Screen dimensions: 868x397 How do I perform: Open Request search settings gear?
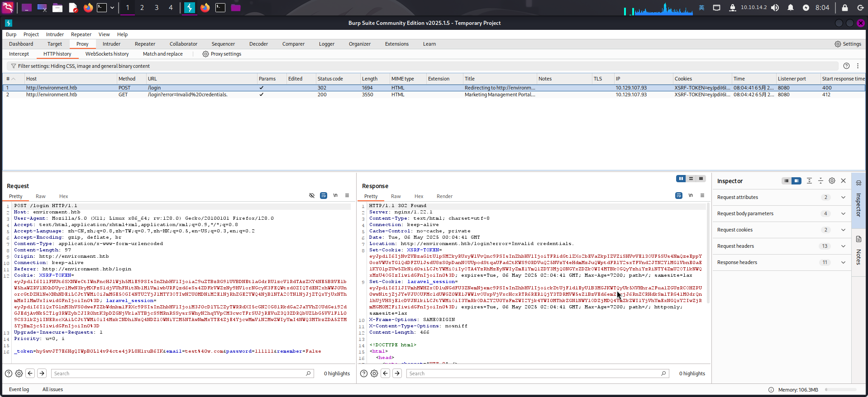coord(19,373)
